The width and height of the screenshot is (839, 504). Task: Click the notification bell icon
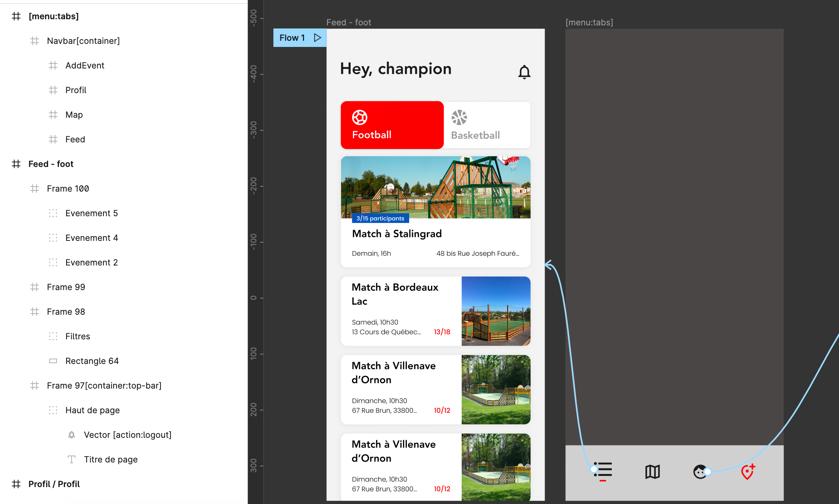point(524,72)
